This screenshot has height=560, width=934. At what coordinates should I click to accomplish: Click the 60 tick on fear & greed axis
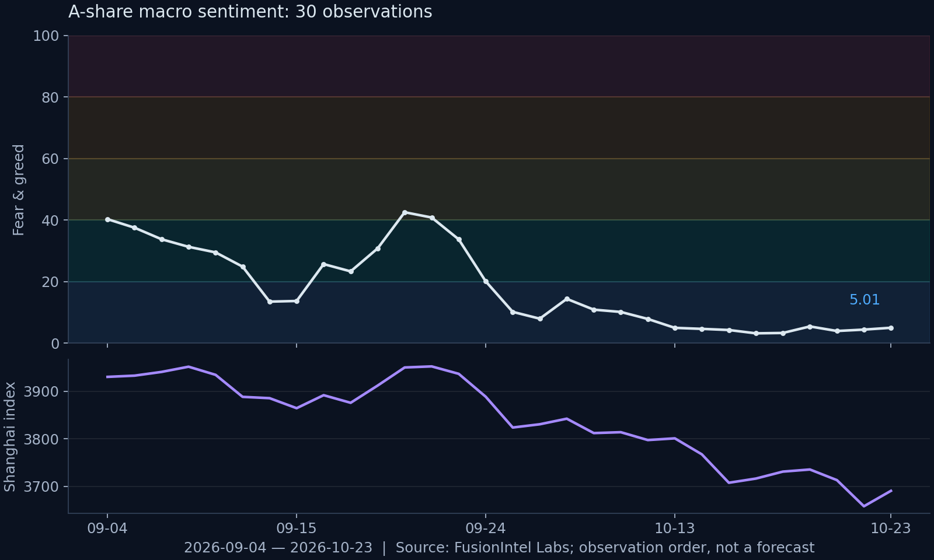click(x=51, y=159)
